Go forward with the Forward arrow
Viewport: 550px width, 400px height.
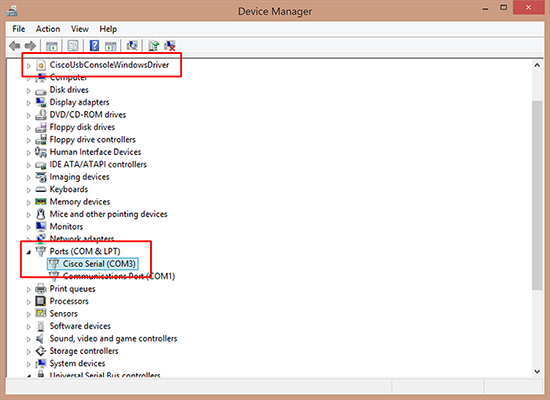point(31,46)
